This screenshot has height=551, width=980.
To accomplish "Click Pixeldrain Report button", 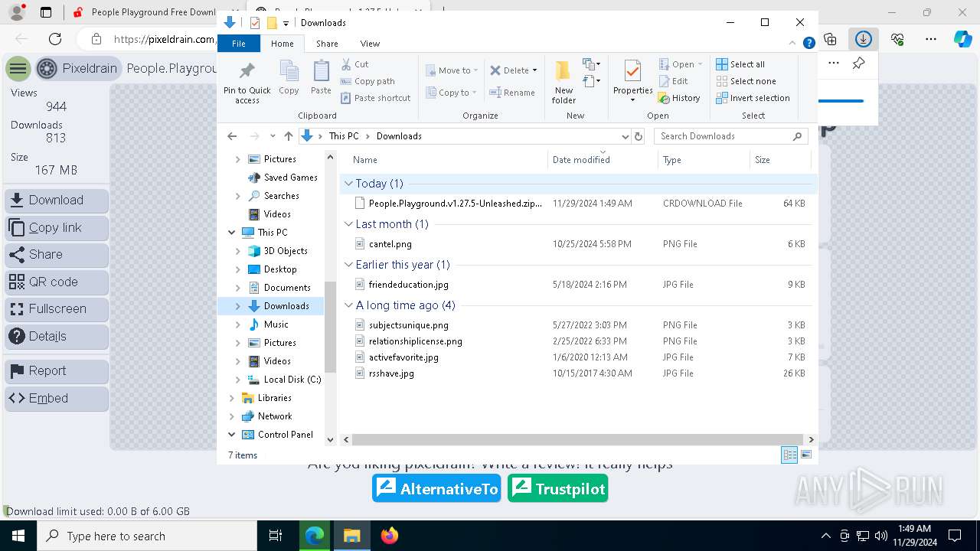I will pos(56,371).
